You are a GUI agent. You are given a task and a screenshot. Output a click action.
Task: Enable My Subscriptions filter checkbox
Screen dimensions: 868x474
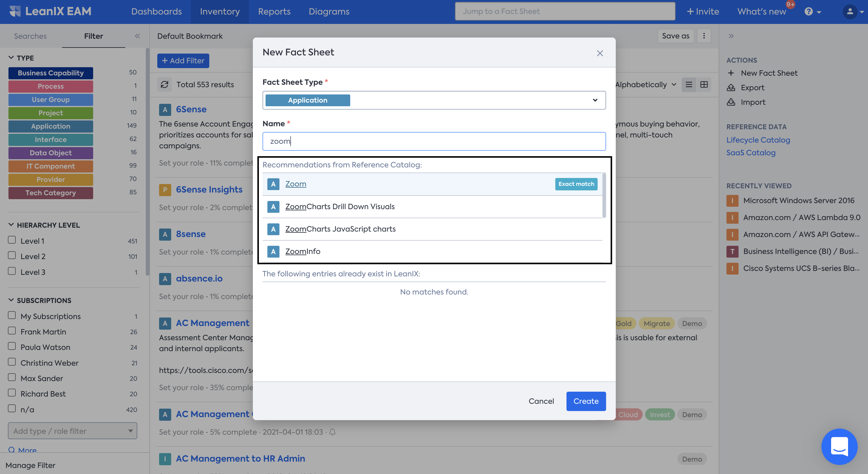click(x=12, y=315)
